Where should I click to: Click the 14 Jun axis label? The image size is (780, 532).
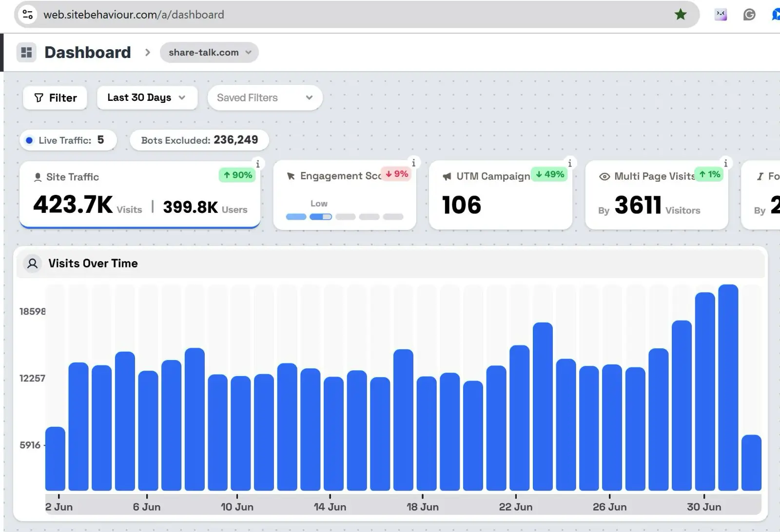(330, 507)
